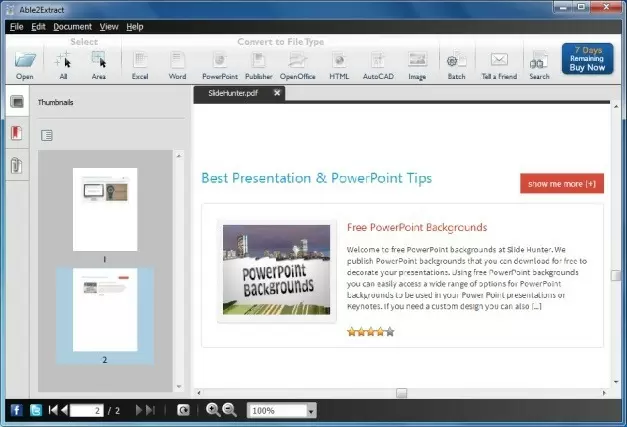Pick the Select Area tool

[x=98, y=61]
